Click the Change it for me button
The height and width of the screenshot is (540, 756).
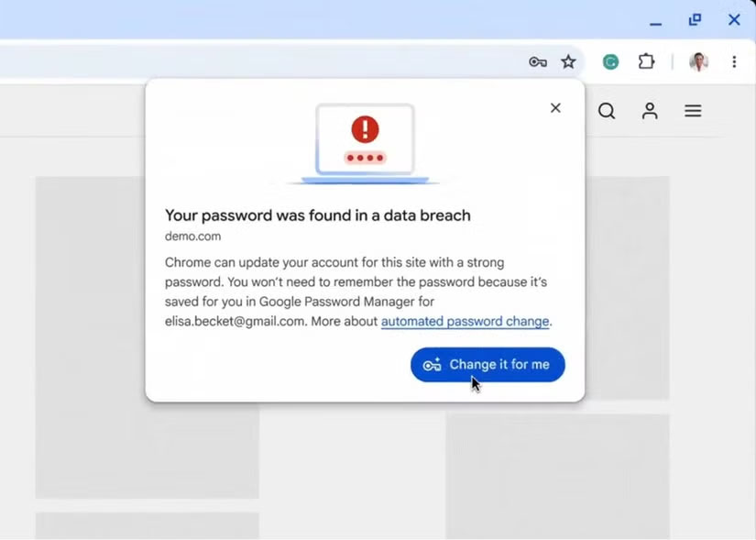tap(487, 364)
